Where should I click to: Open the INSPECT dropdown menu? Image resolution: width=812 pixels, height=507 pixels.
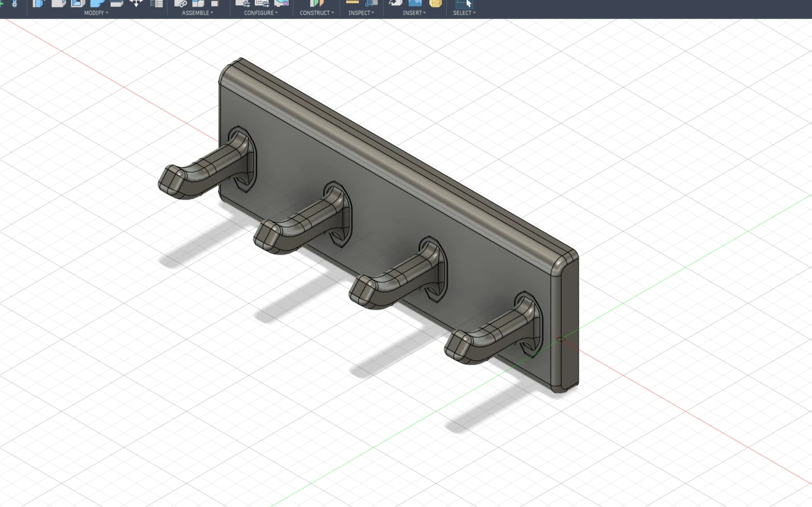coord(361,13)
